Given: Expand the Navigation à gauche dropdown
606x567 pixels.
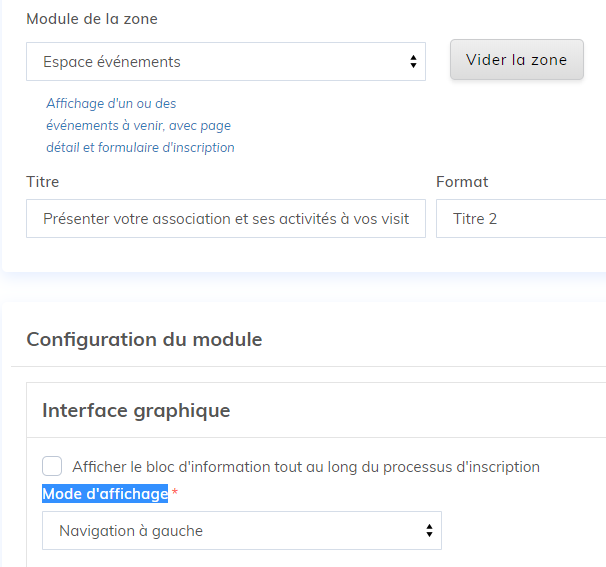Looking at the screenshot, I should (x=241, y=531).
